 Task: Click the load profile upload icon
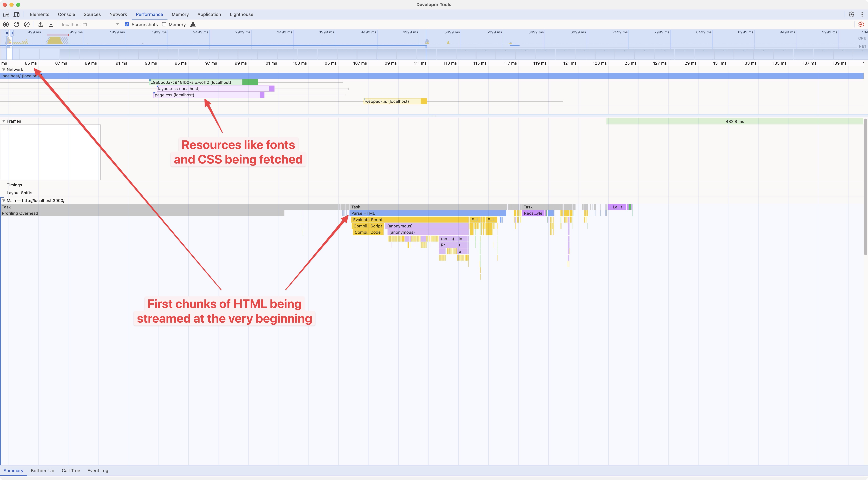click(41, 25)
